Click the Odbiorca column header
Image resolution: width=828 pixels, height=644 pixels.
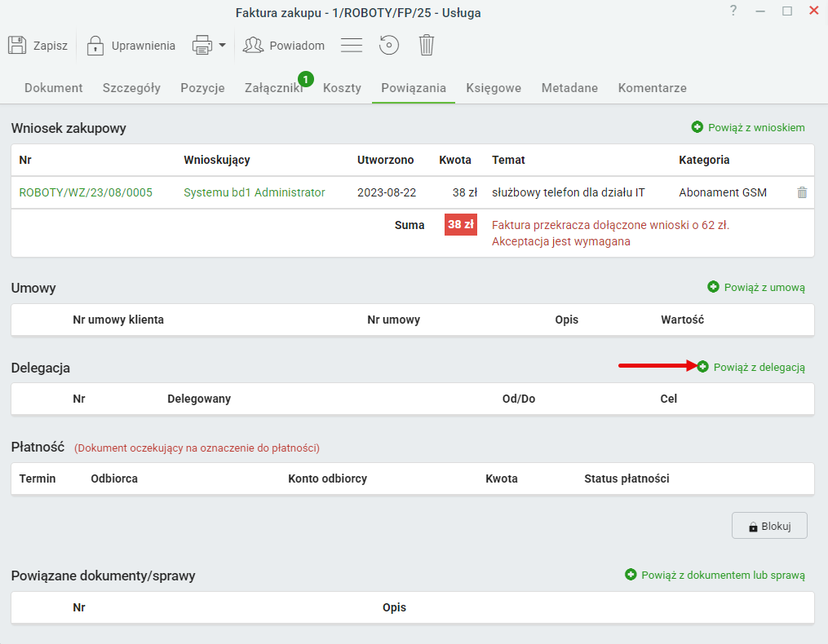pyautogui.click(x=114, y=479)
